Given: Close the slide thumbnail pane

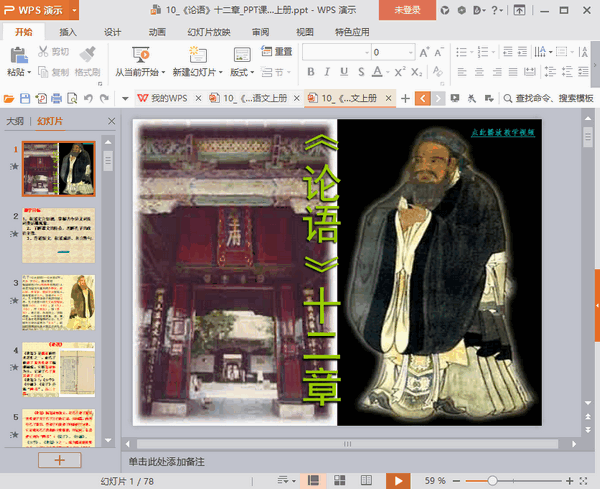Looking at the screenshot, I should [111, 121].
